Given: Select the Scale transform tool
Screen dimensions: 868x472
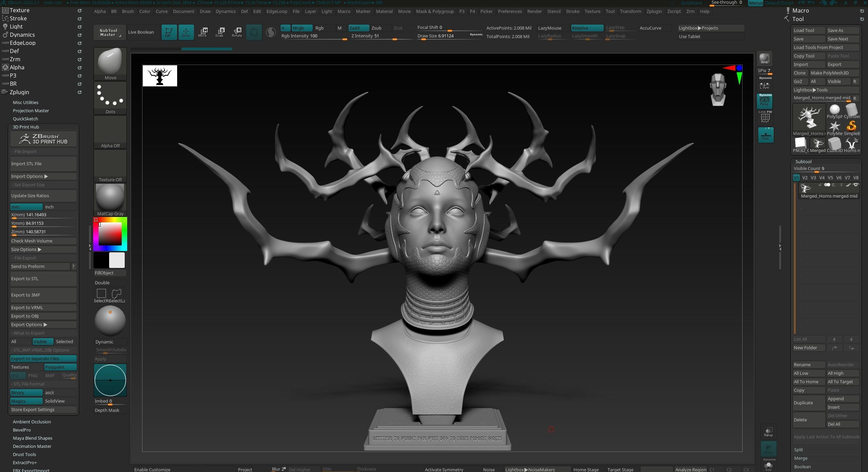Looking at the screenshot, I should [x=220, y=32].
